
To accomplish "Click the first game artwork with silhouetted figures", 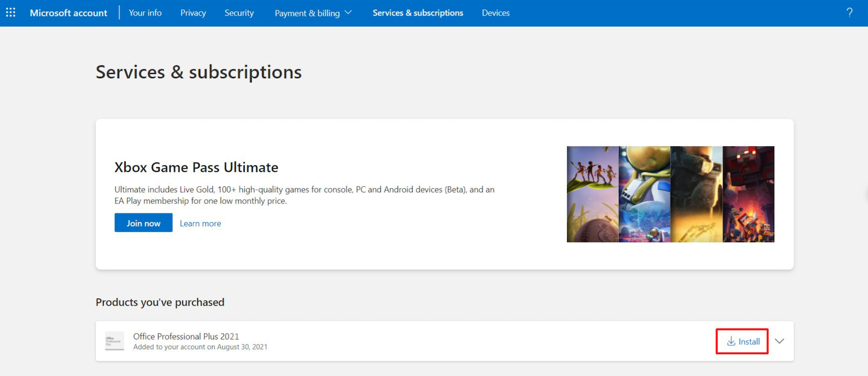I will 593,194.
